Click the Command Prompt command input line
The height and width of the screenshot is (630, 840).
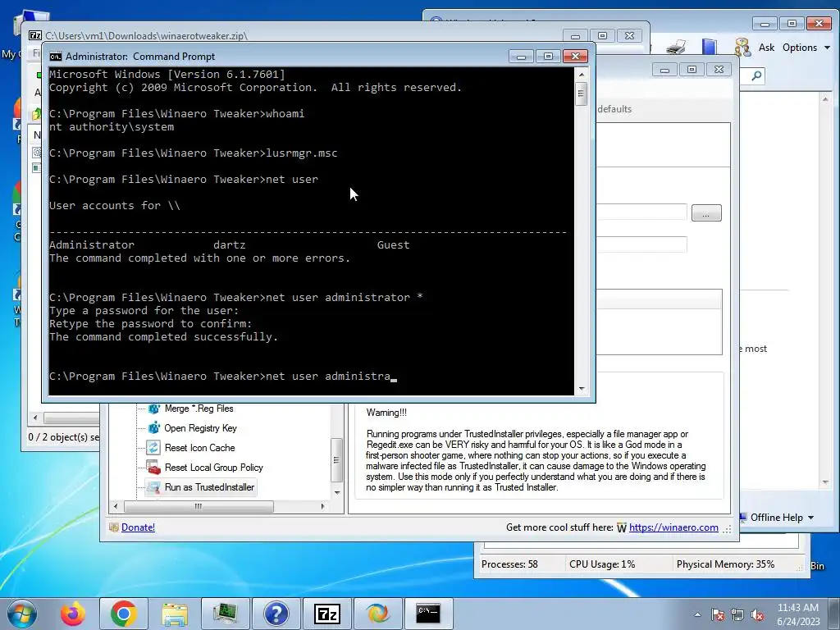point(222,376)
